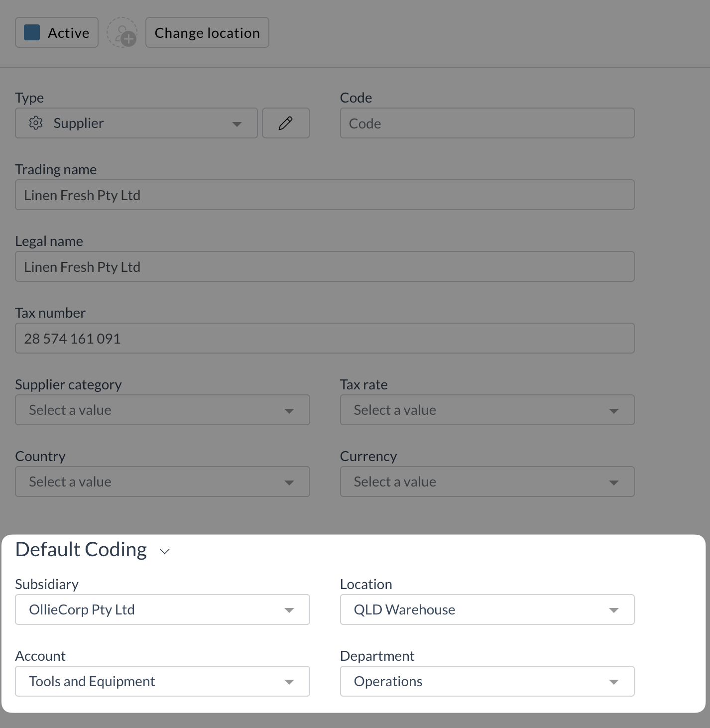
Task: Open the Account dropdown showing Tools and Equipment
Action: (x=162, y=681)
